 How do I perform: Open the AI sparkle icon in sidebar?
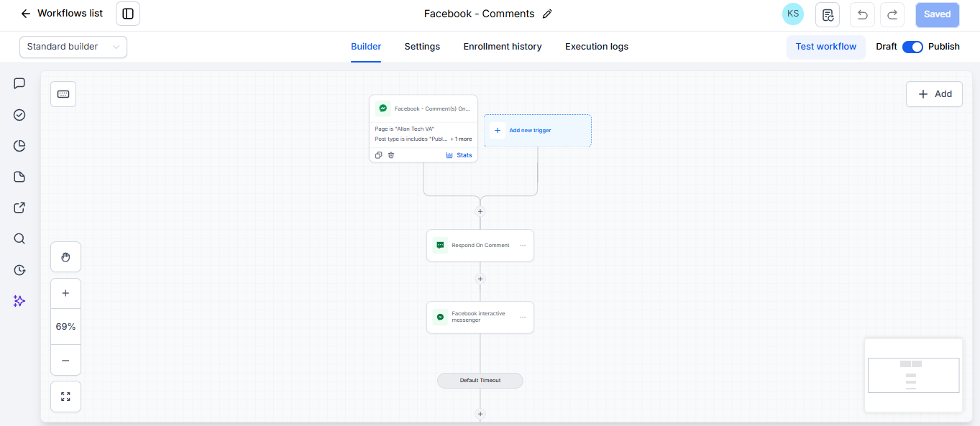(x=19, y=301)
